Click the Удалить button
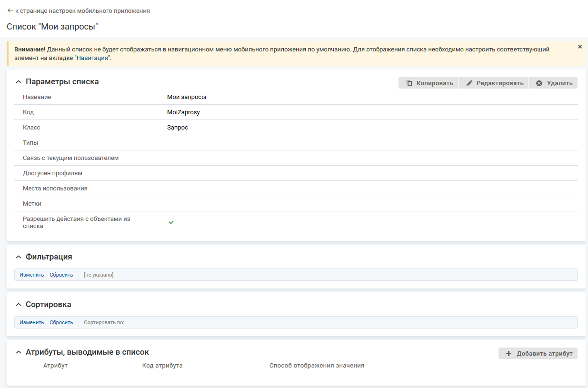Viewport: 588px width, 388px height. (553, 83)
